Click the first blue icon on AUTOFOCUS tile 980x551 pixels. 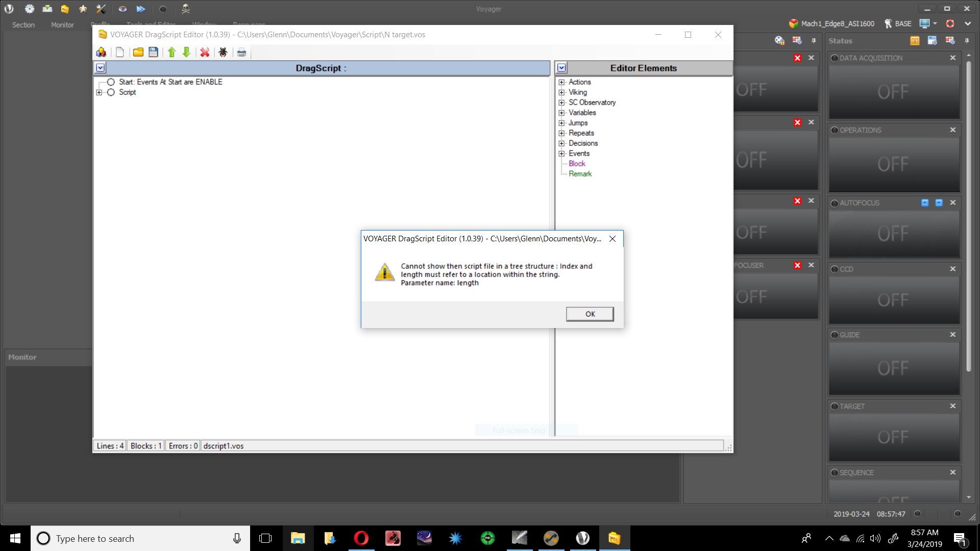tap(925, 203)
